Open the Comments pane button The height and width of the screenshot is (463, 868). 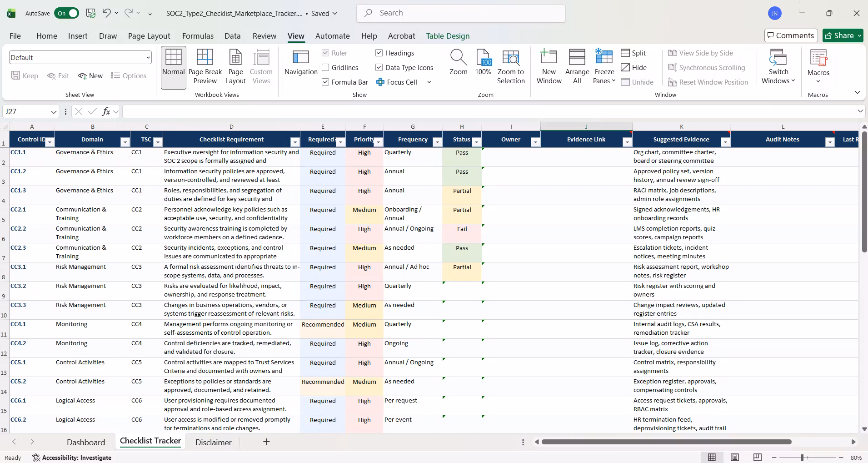[791, 35]
